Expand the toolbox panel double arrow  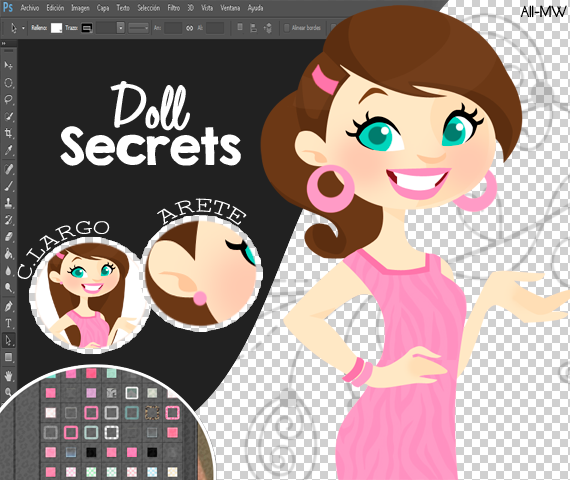[x=4, y=43]
